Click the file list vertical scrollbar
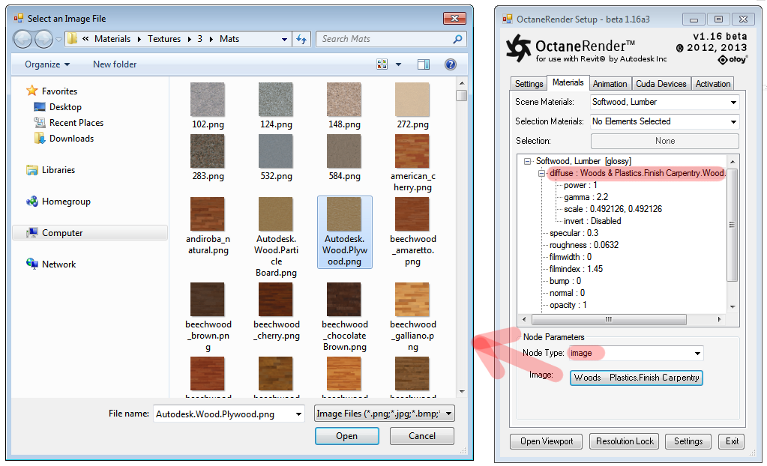 461,237
